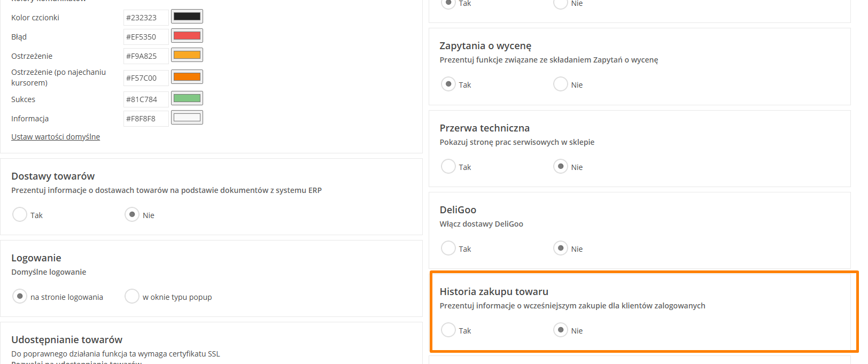
Task: Open the red Błąd color swatch
Action: pyautogui.click(x=187, y=36)
